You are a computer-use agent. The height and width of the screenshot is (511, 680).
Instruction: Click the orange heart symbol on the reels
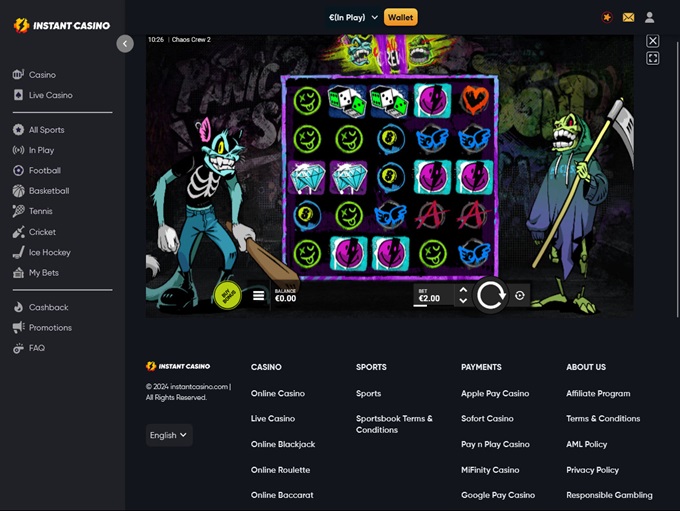pos(474,100)
